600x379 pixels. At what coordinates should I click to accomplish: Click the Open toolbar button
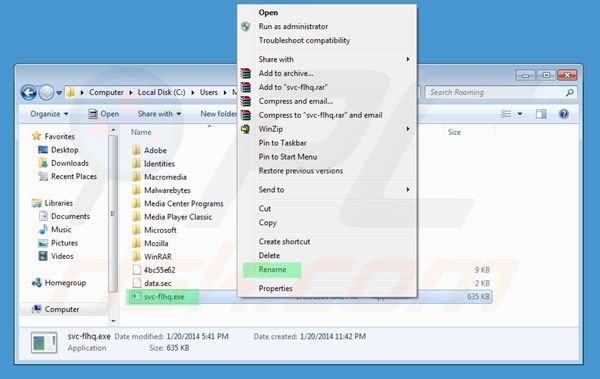coord(104,114)
